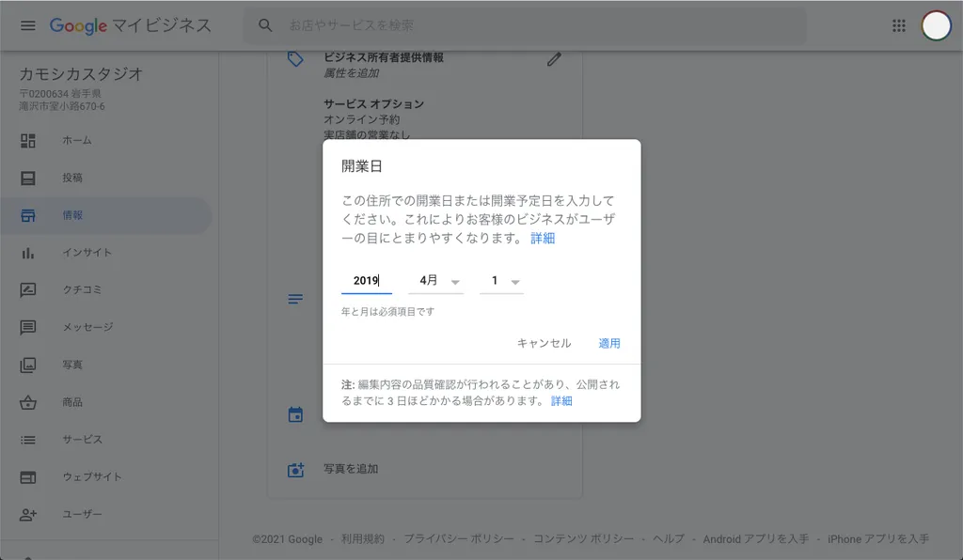Click the ユーザー add person icon
The image size is (963, 560).
[x=27, y=515]
